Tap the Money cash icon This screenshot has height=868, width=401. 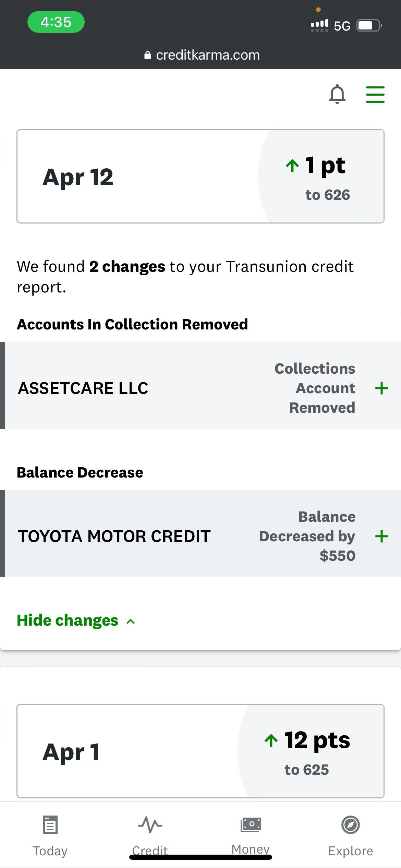point(251,824)
